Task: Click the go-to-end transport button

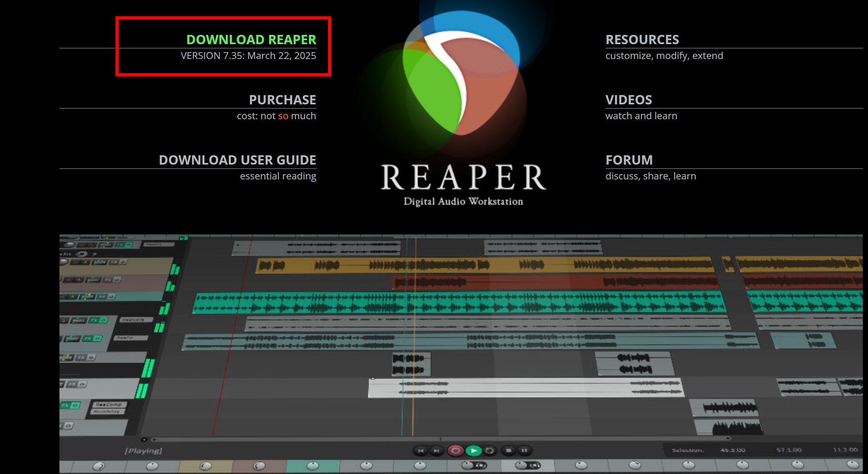Action: [436, 451]
